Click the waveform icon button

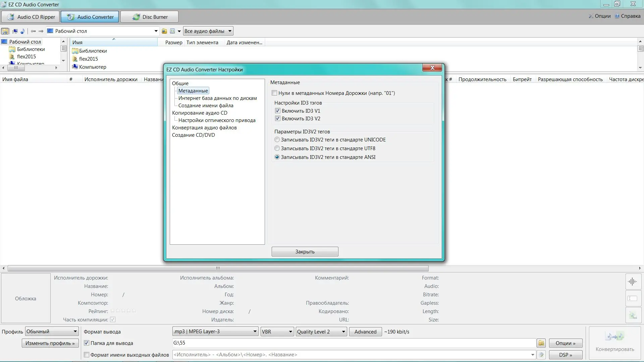[633, 282]
